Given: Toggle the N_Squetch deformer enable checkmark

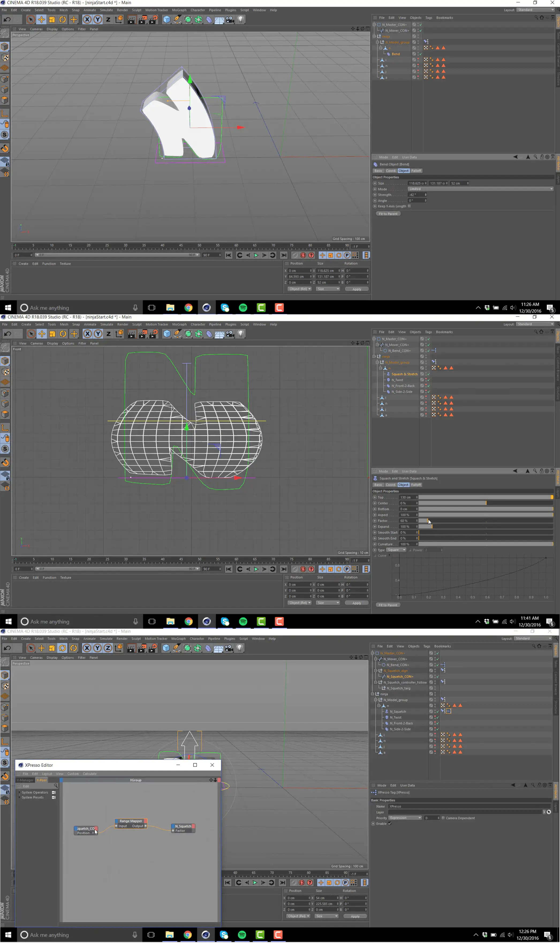Looking at the screenshot, I should 438,712.
